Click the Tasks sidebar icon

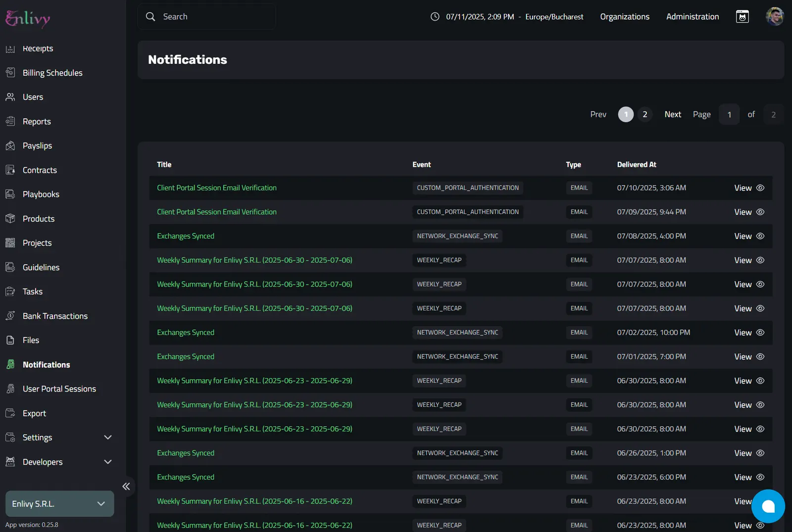coord(10,291)
